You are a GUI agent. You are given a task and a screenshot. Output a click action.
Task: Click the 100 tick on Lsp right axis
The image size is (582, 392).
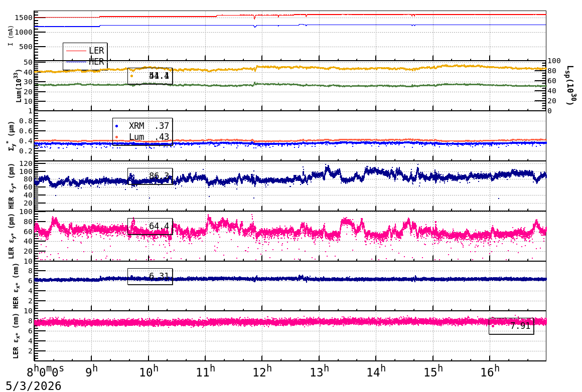(x=554, y=61)
